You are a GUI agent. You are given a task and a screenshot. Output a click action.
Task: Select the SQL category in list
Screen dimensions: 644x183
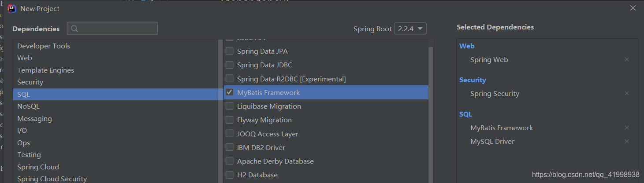[115, 94]
